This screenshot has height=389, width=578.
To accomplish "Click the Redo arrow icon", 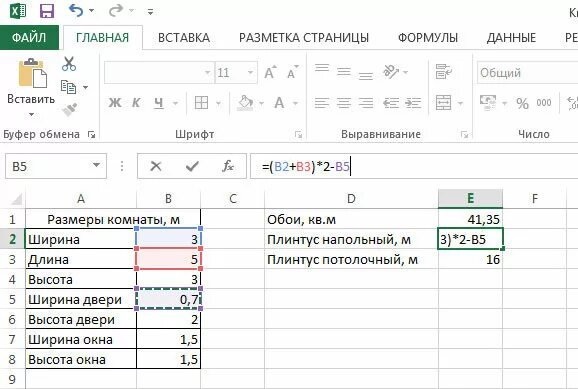I will pyautogui.click(x=115, y=11).
